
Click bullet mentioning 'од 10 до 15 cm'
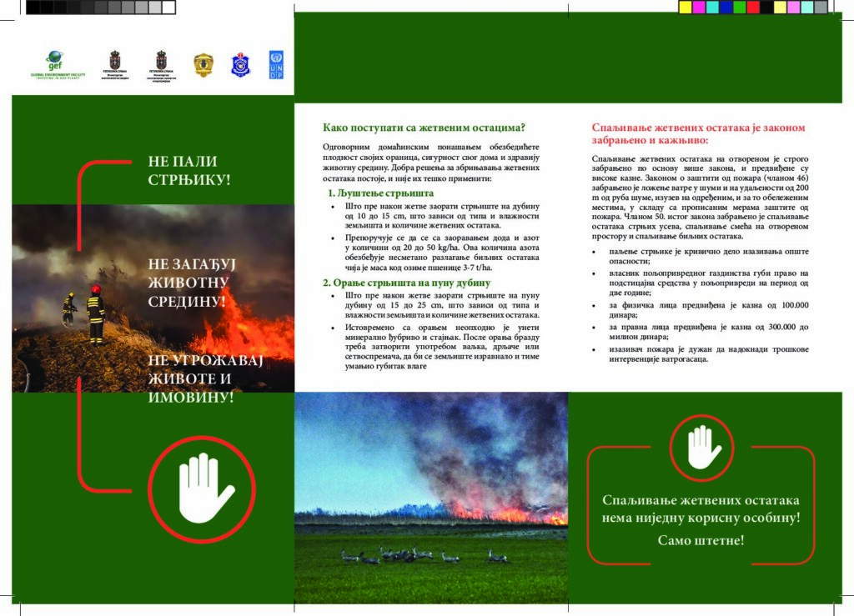click(x=442, y=216)
